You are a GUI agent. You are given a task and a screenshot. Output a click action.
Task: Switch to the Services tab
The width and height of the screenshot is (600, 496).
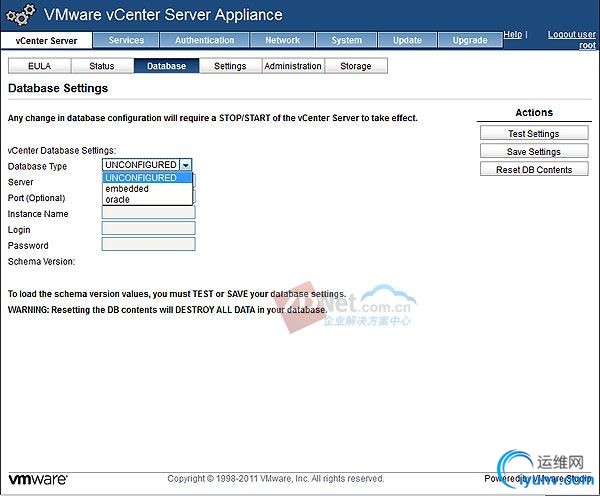pos(126,40)
